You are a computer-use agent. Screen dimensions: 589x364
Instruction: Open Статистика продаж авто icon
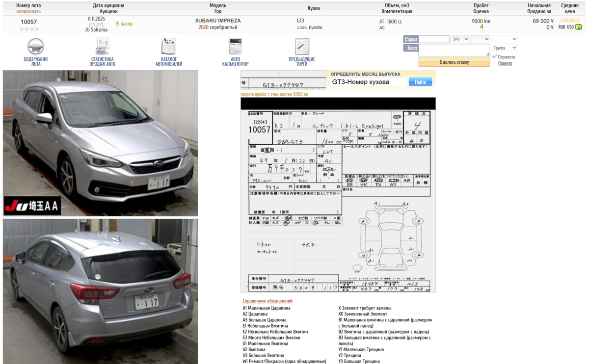pyautogui.click(x=103, y=47)
